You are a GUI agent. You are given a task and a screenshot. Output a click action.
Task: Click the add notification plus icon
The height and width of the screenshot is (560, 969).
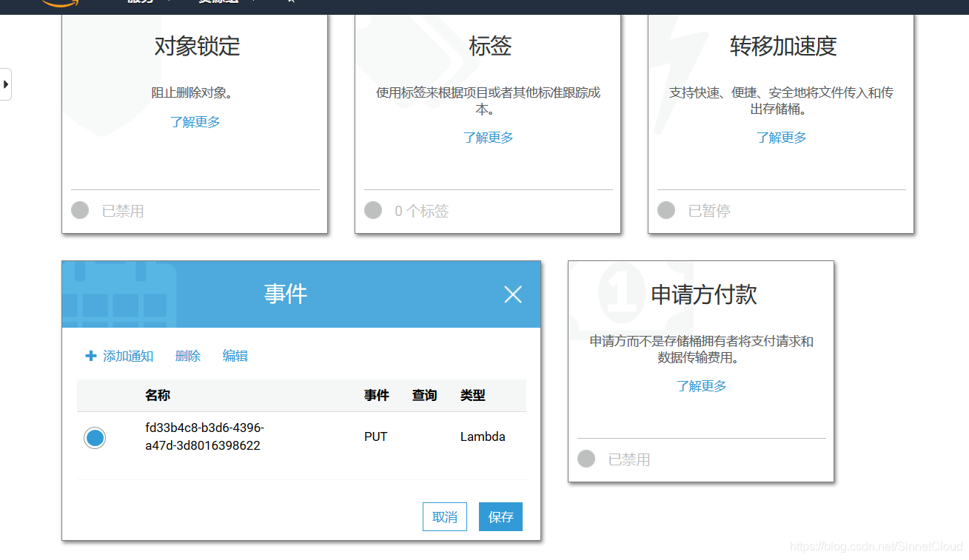[90, 356]
